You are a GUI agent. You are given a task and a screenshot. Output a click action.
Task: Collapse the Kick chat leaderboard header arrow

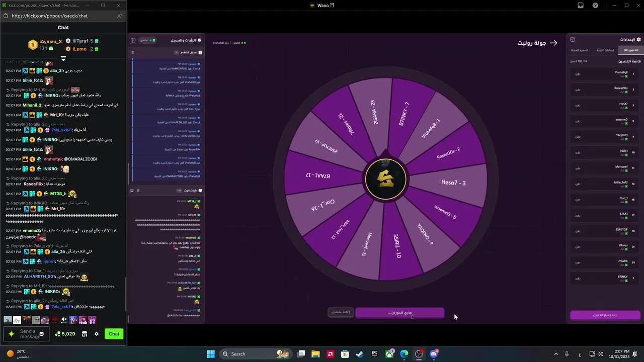coord(63,59)
